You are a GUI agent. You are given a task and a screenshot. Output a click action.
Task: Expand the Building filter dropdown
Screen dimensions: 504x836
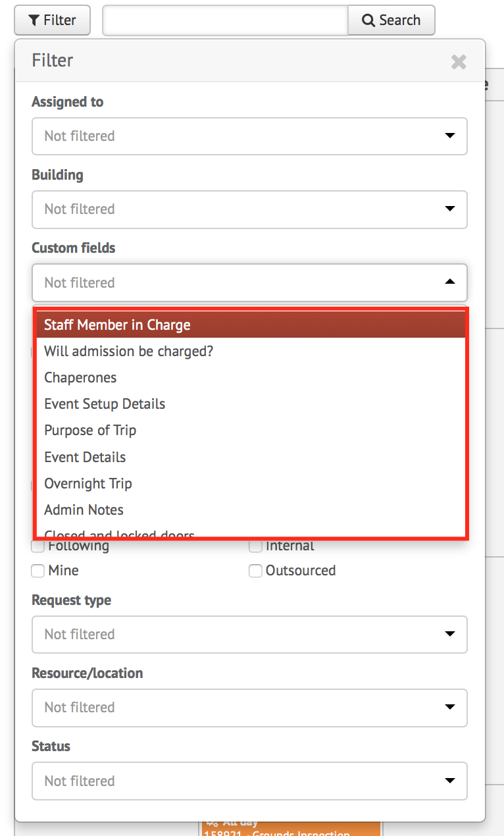point(249,209)
